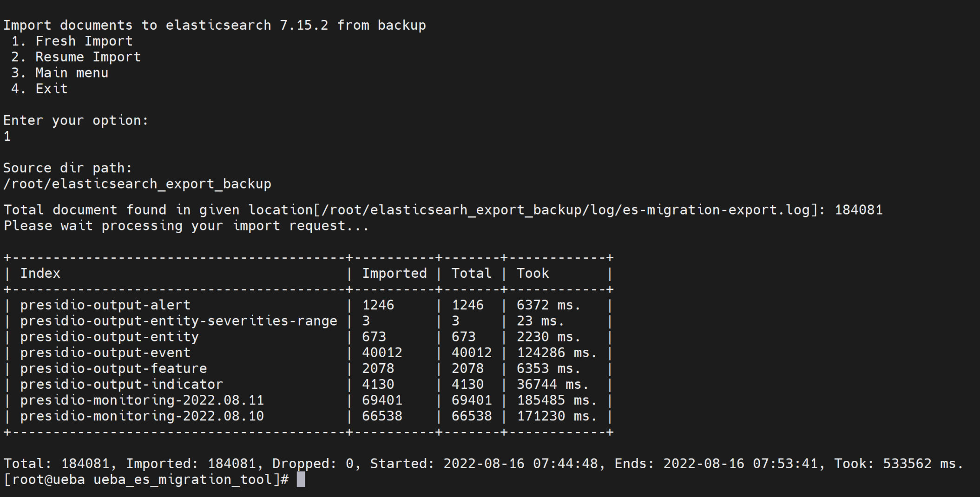Click the source path /root/elasticsearch_export_backup
The width and height of the screenshot is (980, 497).
click(137, 184)
